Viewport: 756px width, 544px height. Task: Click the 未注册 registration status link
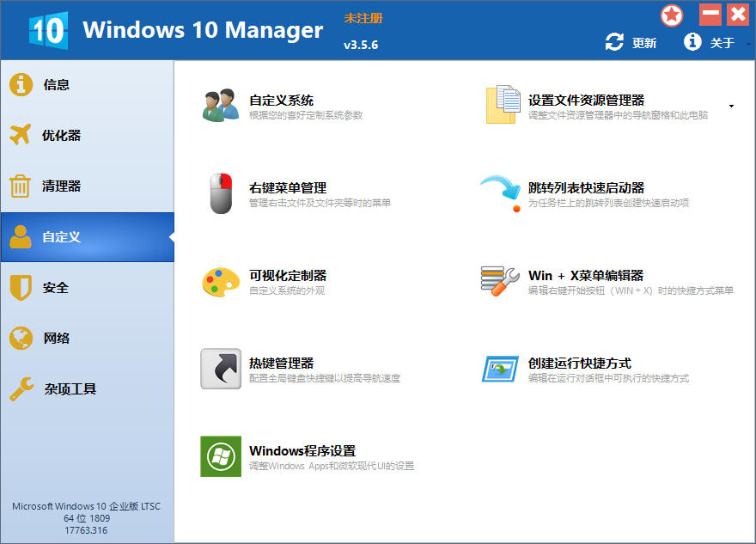(x=363, y=18)
